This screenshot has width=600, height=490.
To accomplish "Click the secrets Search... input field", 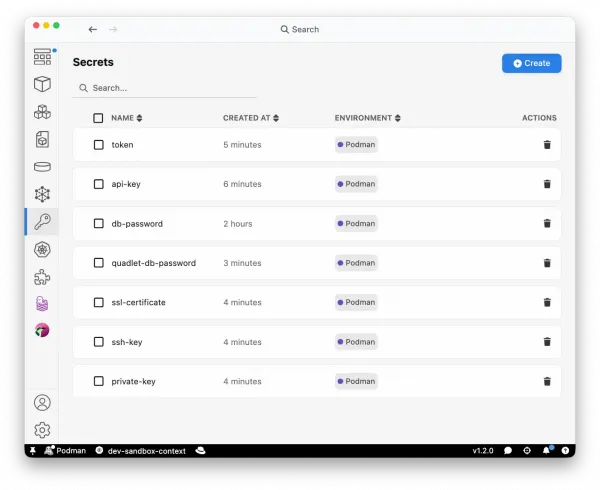I will [x=165, y=88].
